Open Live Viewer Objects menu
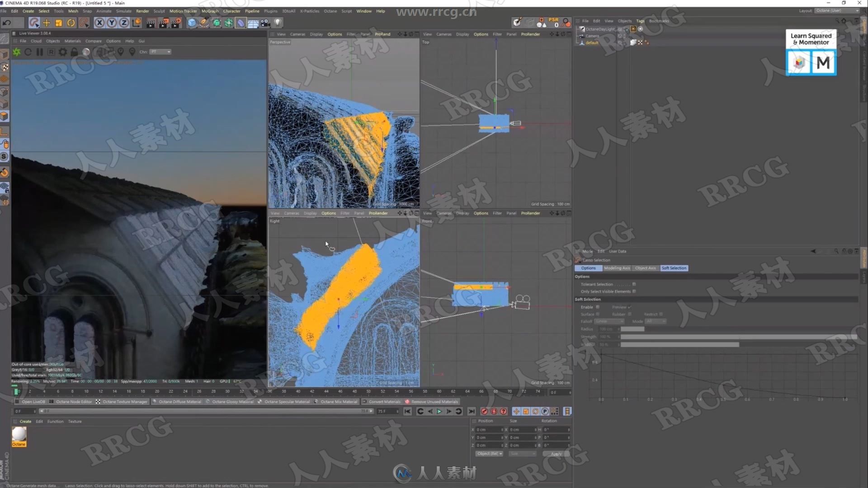Image resolution: width=868 pixels, height=488 pixels. pos(53,41)
